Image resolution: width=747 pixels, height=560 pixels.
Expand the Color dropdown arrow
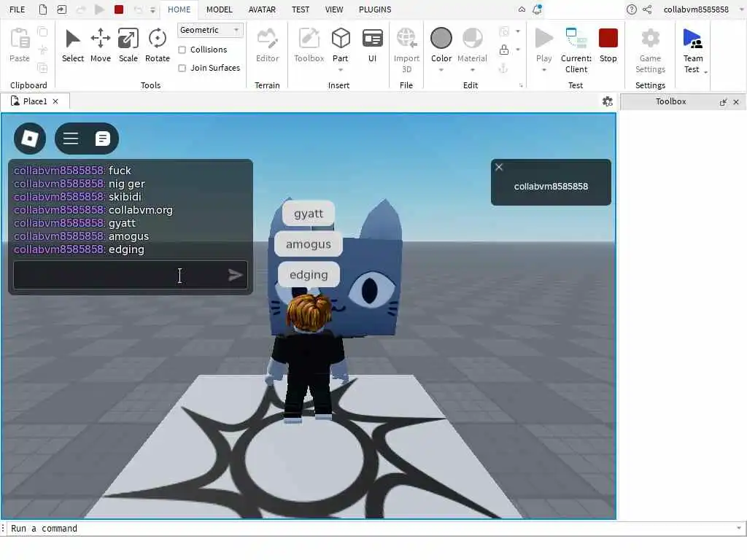point(441,70)
